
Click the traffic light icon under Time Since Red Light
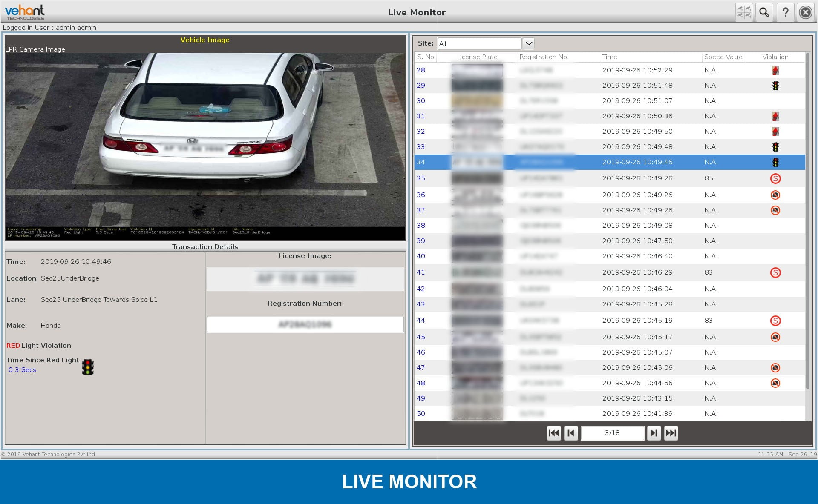click(x=88, y=367)
